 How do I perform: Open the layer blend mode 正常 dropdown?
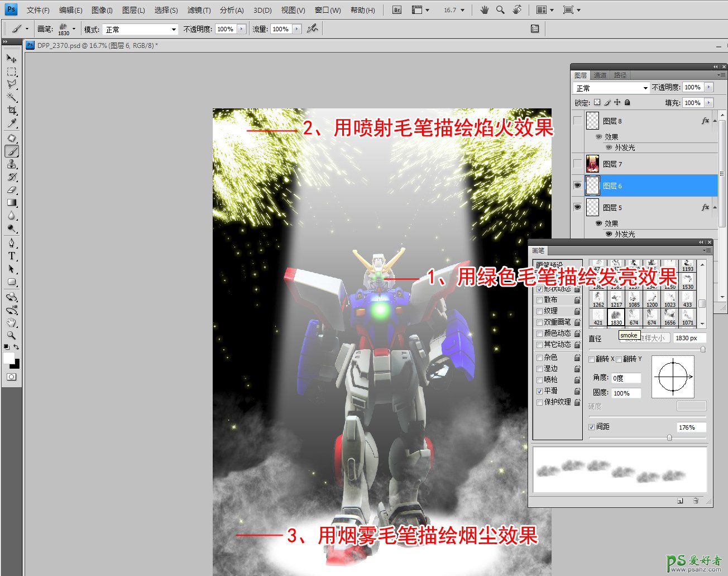click(x=611, y=88)
